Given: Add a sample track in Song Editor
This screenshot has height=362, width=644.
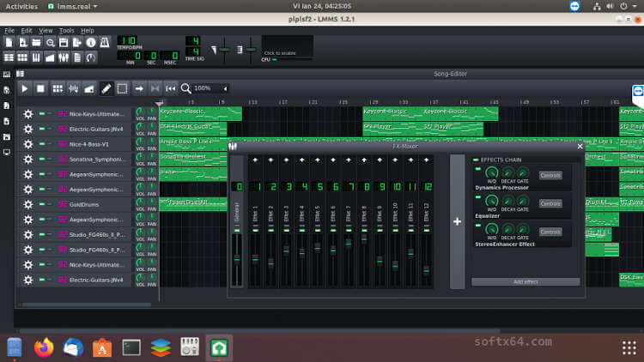Looking at the screenshot, I should [x=74, y=88].
